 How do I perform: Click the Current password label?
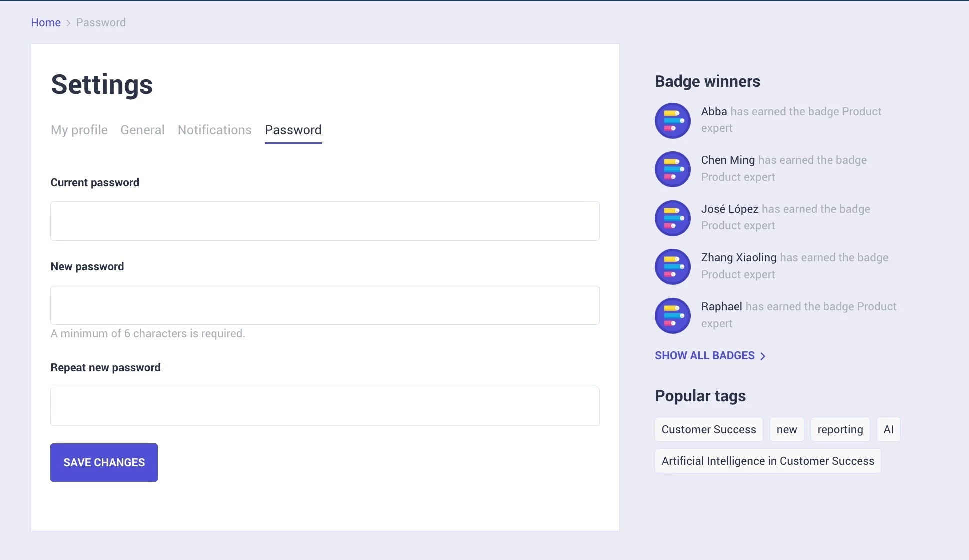[95, 182]
